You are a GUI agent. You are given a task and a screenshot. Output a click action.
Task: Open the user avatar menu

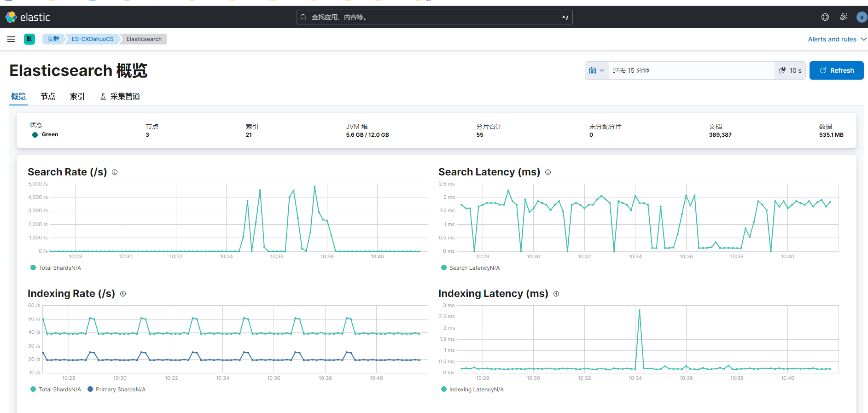(x=862, y=17)
